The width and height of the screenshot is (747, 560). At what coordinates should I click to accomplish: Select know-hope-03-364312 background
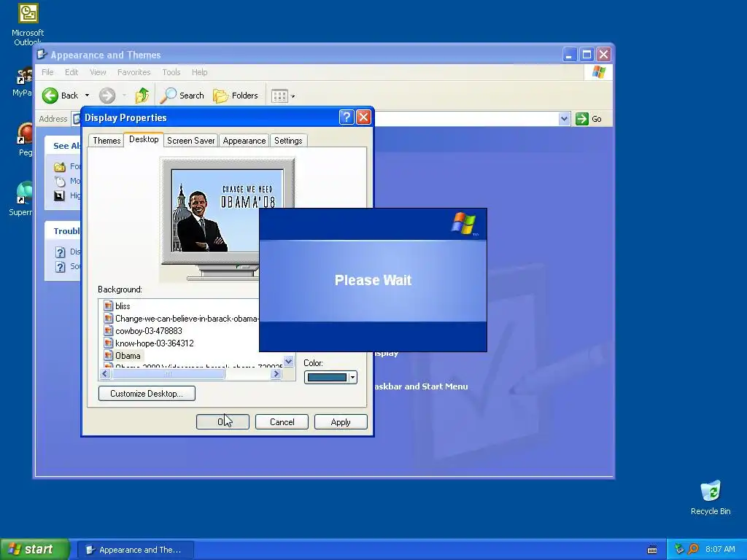pyautogui.click(x=155, y=343)
